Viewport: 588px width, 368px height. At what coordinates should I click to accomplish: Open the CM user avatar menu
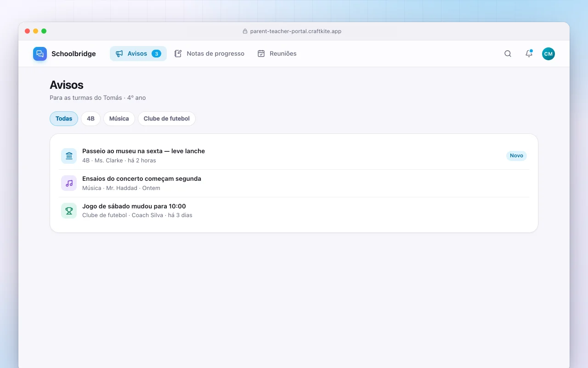click(548, 54)
